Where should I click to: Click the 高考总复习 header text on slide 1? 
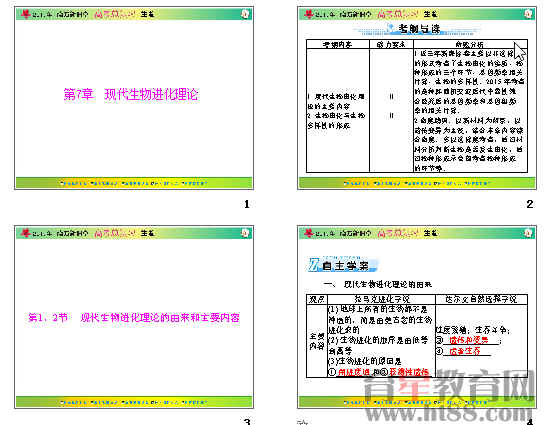coord(115,14)
